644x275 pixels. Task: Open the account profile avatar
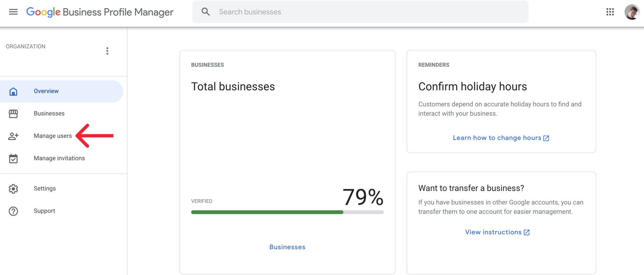[632, 12]
